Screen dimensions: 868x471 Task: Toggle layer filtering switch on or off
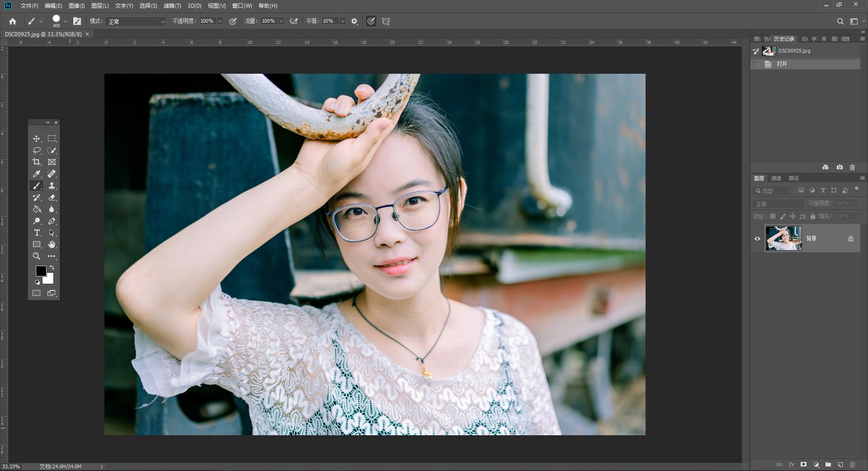857,190
